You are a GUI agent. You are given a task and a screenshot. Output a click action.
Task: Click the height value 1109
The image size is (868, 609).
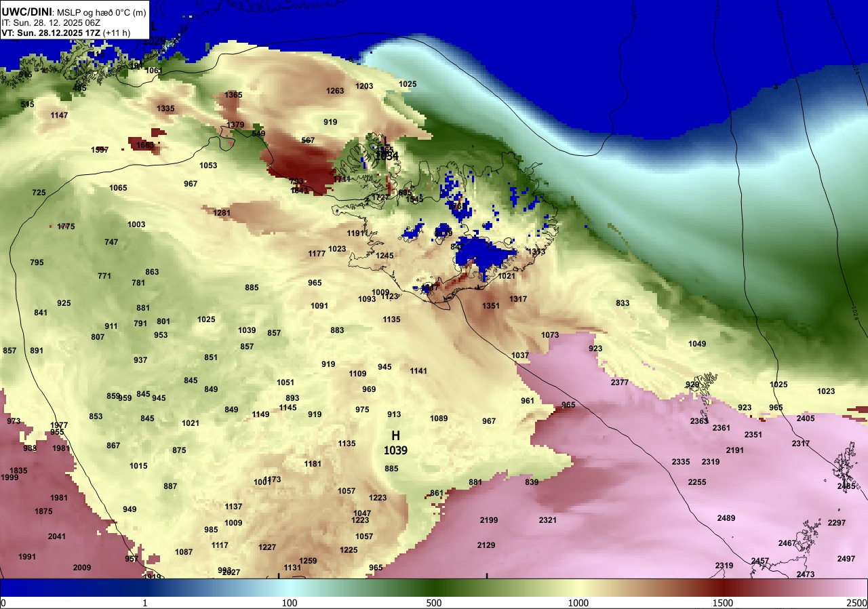click(x=357, y=374)
